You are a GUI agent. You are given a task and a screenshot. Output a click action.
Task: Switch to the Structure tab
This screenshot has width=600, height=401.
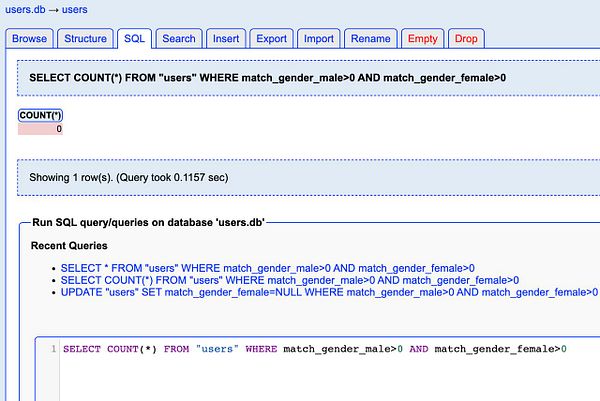coord(85,39)
